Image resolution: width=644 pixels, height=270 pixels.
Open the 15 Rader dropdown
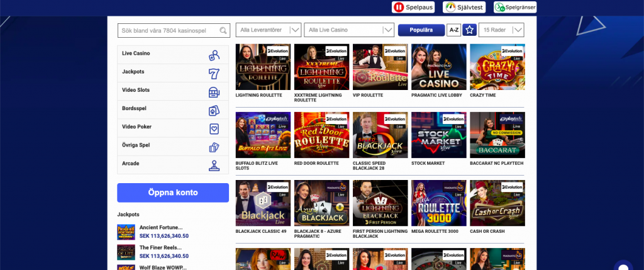pos(501,30)
